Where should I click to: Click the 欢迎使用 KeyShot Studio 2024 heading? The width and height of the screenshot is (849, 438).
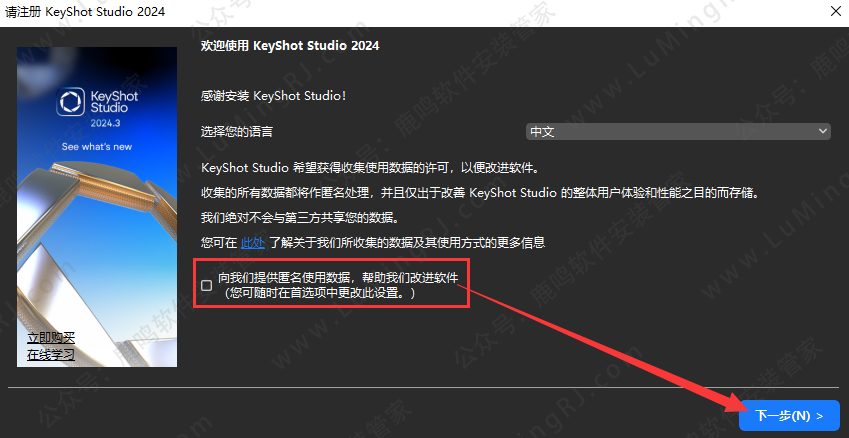coord(290,46)
